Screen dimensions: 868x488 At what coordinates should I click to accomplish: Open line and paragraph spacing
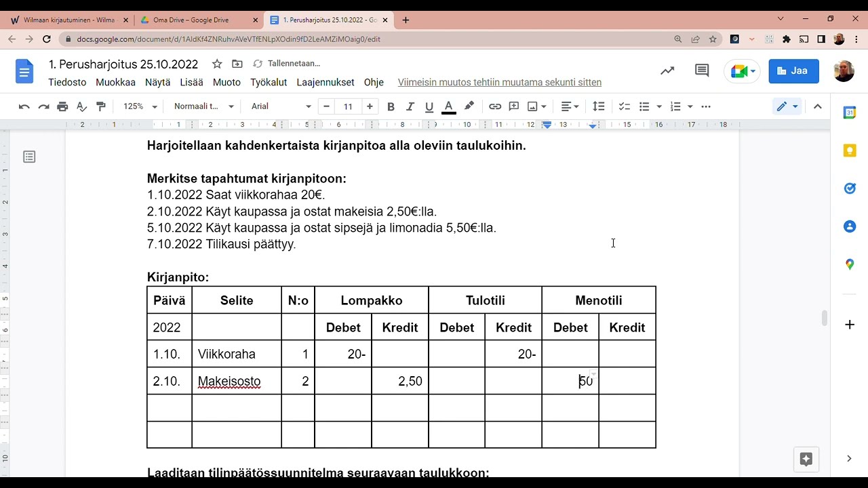pyautogui.click(x=599, y=106)
